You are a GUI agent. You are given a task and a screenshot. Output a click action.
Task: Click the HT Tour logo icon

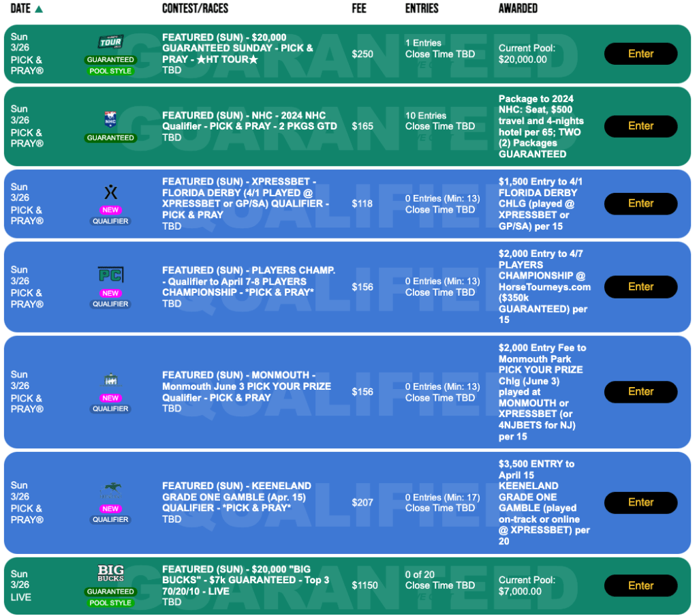(110, 42)
